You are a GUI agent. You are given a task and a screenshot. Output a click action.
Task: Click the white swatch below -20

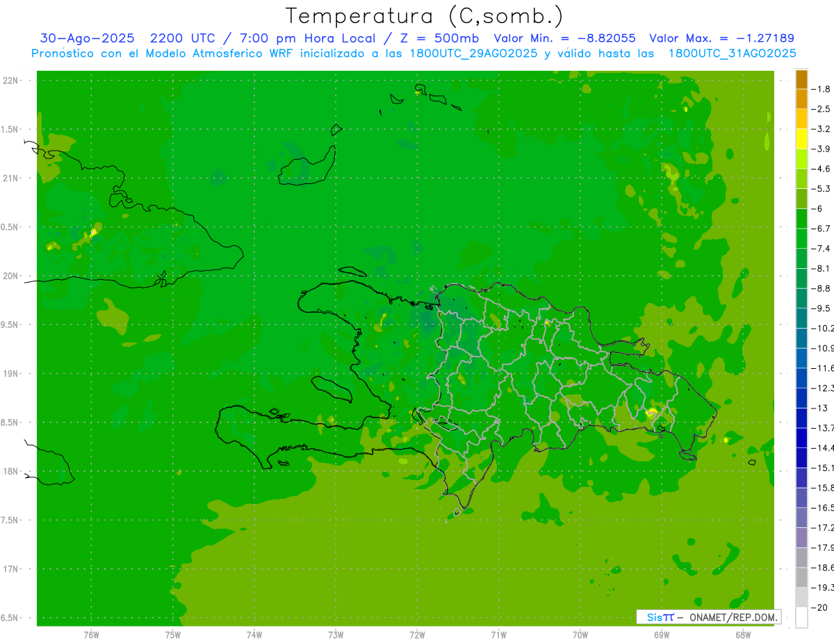click(x=801, y=617)
